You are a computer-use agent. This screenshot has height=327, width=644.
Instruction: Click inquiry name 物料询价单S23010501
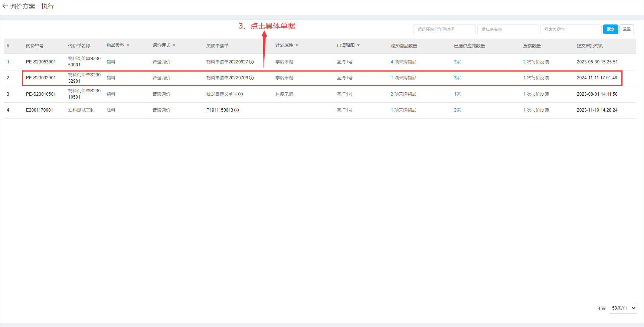pos(84,94)
